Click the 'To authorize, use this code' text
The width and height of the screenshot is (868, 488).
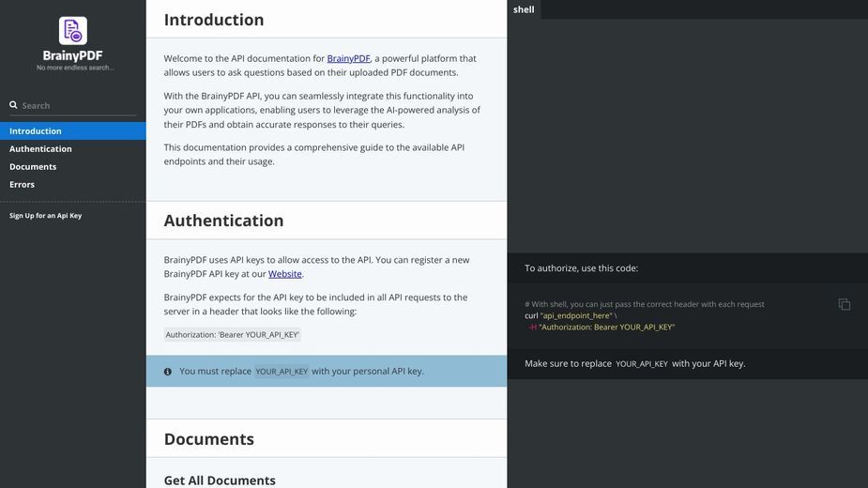point(581,268)
